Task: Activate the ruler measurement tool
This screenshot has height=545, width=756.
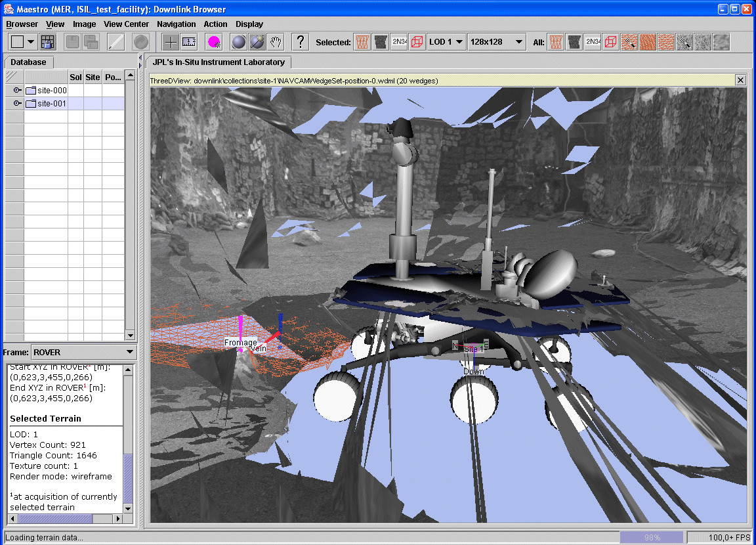Action: (189, 42)
